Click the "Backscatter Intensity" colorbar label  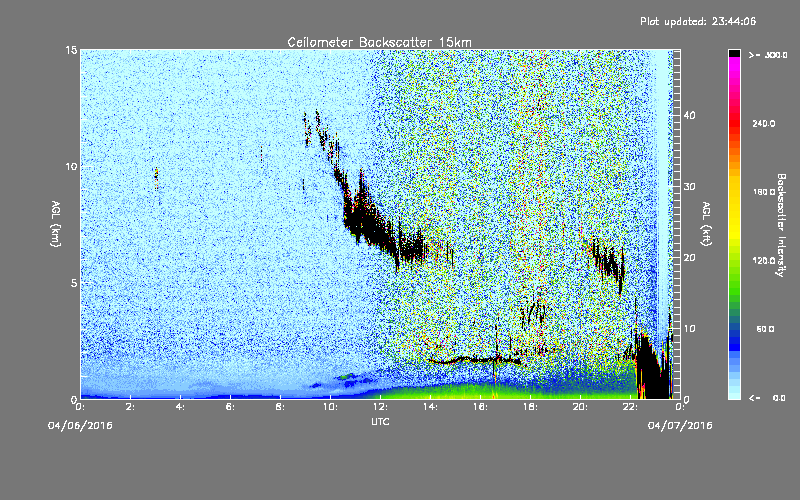[780, 225]
